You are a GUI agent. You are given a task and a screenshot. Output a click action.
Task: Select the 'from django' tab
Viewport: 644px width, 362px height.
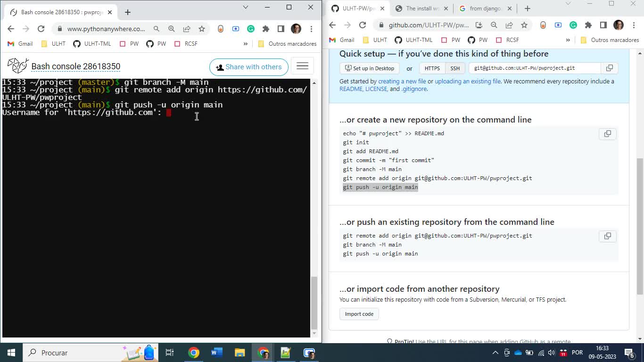coord(486,8)
